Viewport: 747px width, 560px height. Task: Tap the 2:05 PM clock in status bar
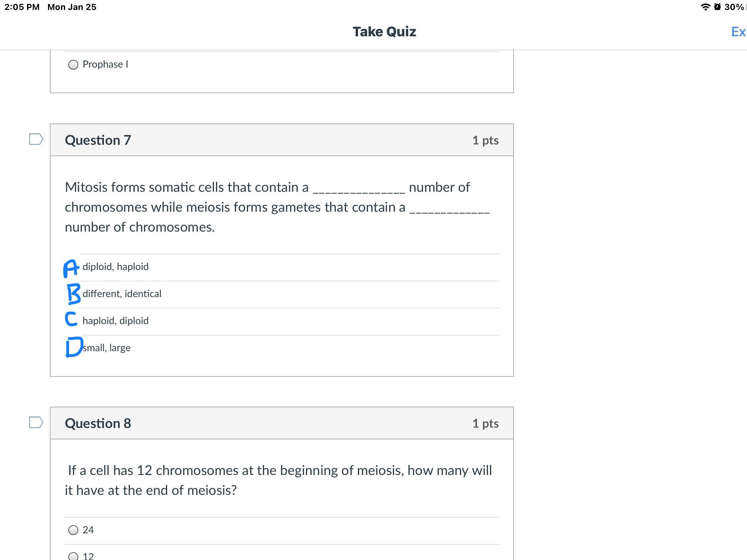click(x=22, y=7)
